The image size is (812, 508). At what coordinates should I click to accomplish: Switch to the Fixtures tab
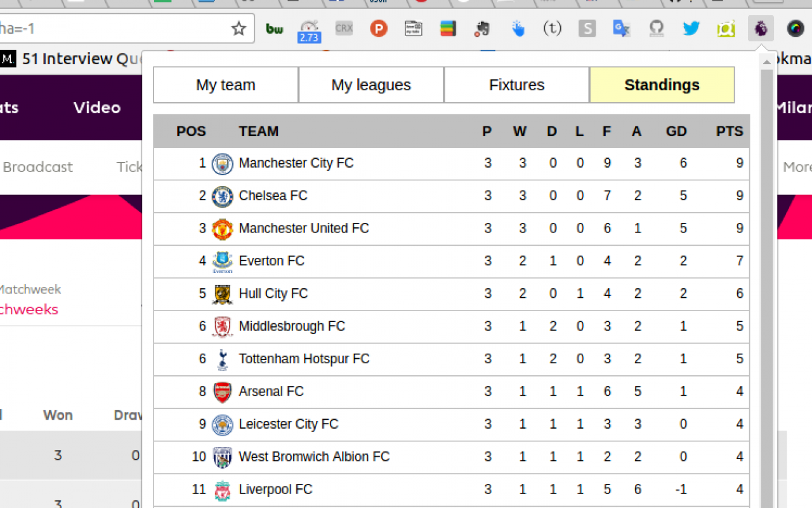(516, 84)
